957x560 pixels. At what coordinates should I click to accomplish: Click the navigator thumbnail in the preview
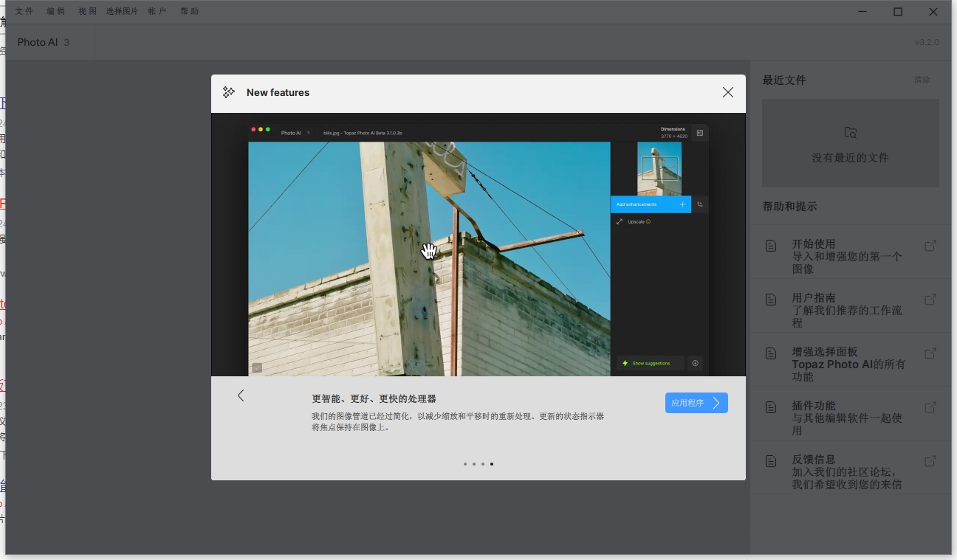coord(659,168)
